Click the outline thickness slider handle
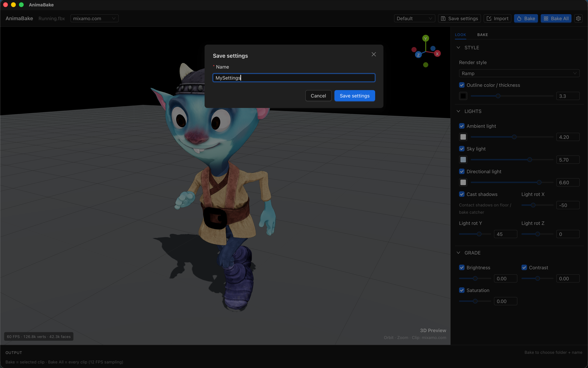Viewport: 588px width, 368px height. [x=498, y=96]
